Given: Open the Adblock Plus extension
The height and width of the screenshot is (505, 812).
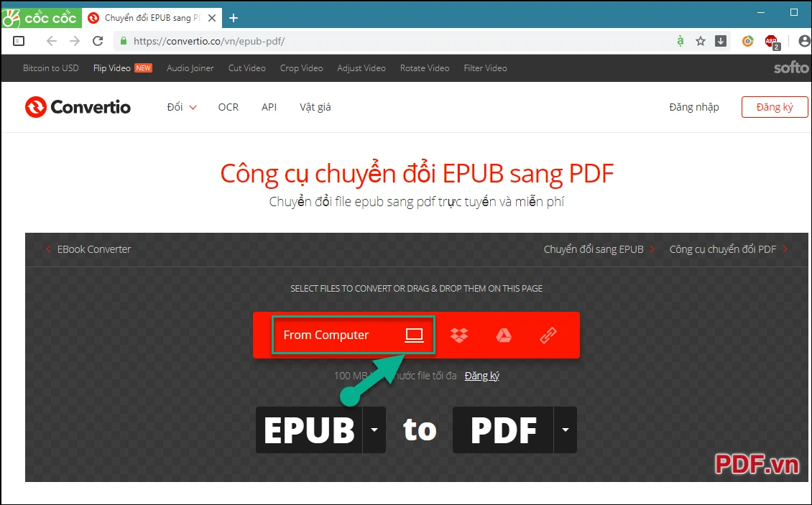Looking at the screenshot, I should (772, 42).
